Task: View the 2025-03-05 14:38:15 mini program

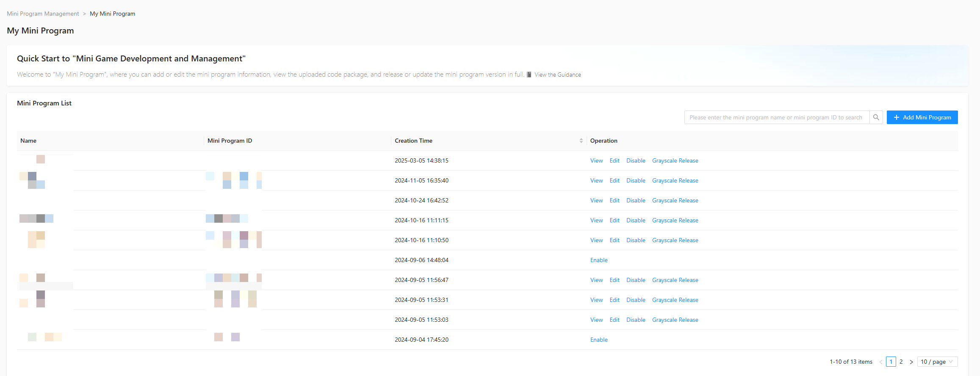Action: 597,160
